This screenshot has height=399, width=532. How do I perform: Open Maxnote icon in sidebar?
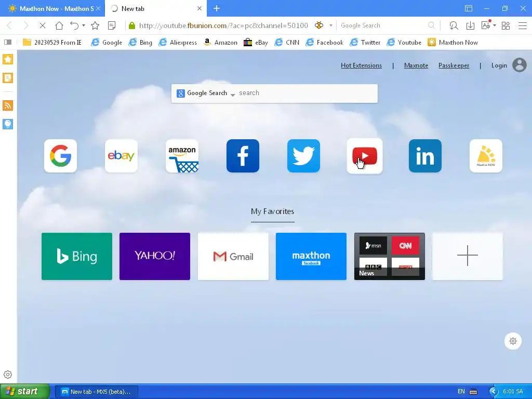tap(8, 78)
